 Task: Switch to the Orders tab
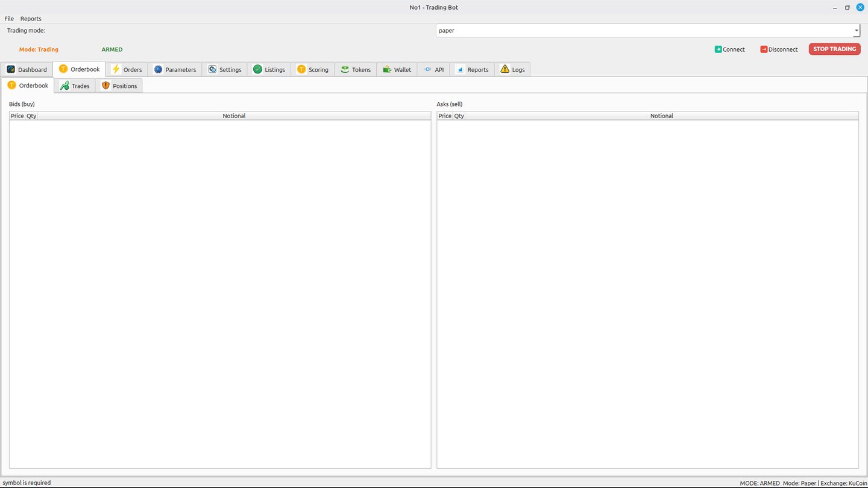[127, 69]
